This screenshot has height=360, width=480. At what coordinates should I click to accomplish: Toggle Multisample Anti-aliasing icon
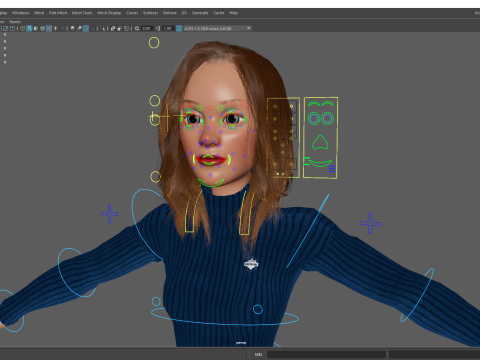86,28
